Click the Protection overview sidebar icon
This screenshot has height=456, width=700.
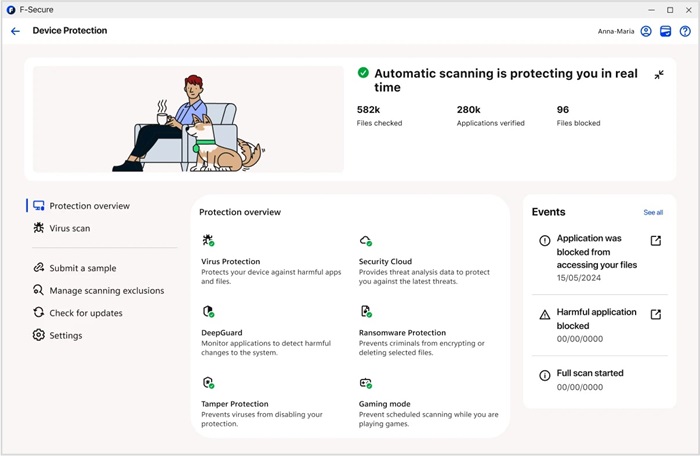coord(39,205)
